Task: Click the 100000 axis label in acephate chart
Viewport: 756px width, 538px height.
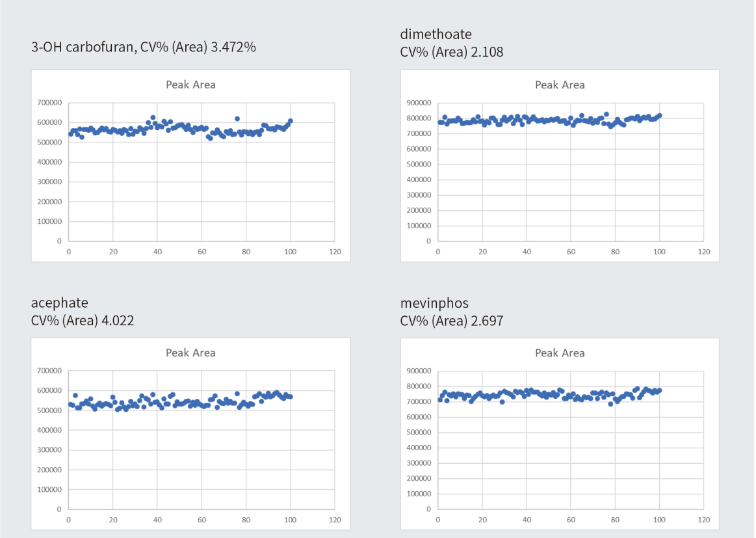Action: point(48,489)
